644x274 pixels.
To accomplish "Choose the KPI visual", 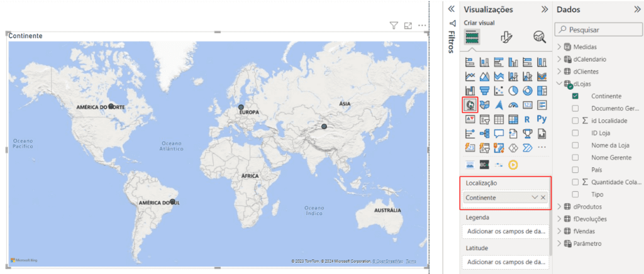I will click(x=470, y=119).
